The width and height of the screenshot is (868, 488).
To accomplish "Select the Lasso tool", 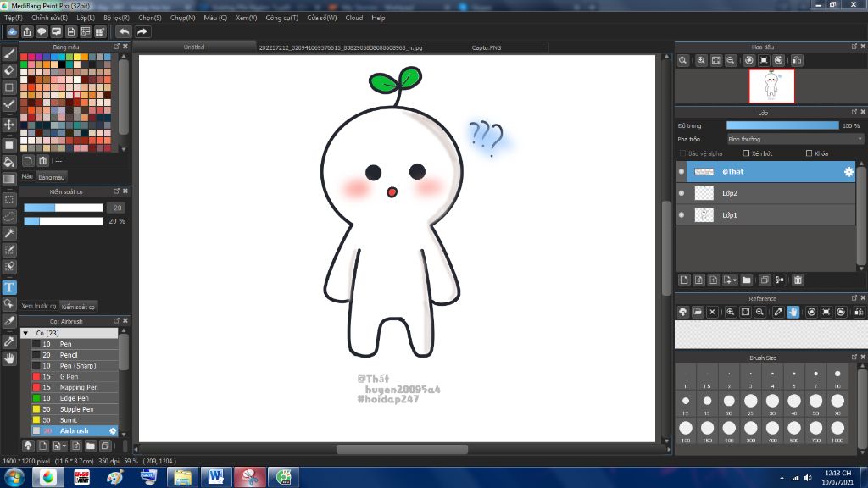I will (9, 216).
